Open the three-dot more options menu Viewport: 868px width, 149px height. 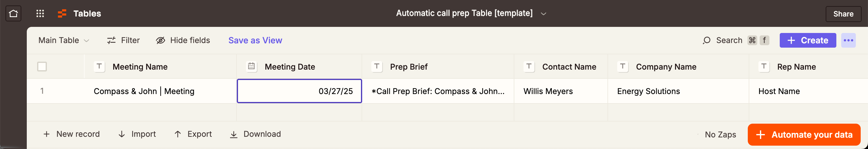848,41
